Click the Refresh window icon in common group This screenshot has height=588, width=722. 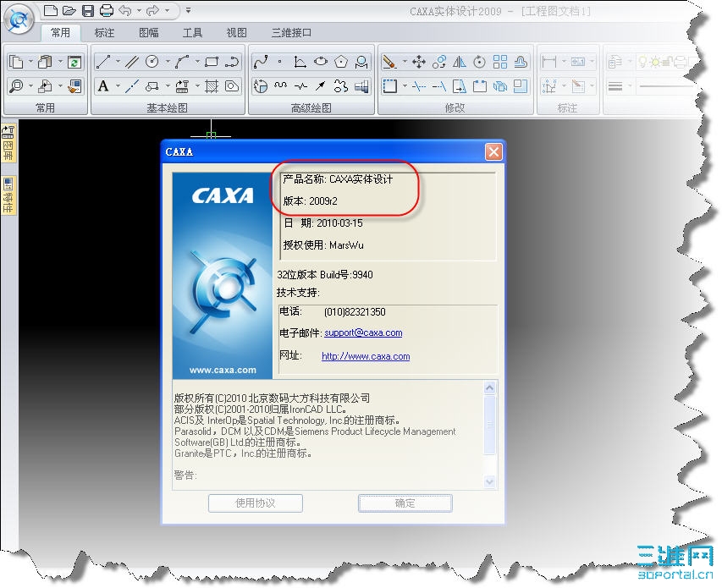pos(74,61)
